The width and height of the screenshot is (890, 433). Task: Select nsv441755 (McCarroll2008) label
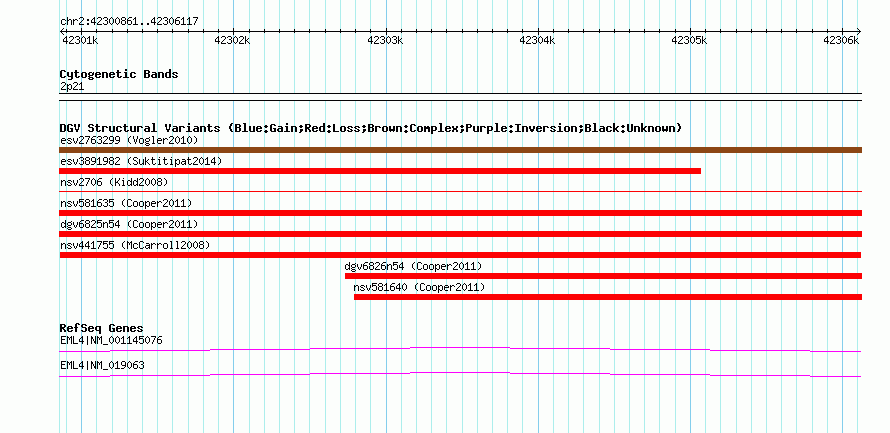(x=135, y=245)
